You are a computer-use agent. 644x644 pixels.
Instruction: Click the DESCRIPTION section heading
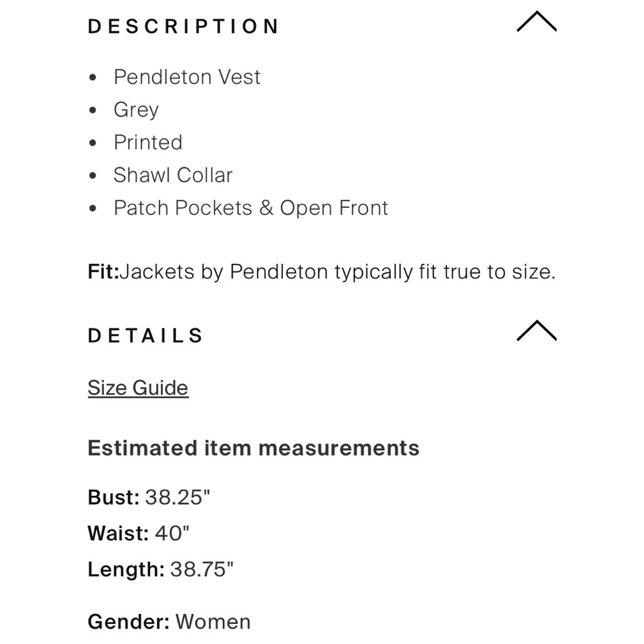(184, 26)
